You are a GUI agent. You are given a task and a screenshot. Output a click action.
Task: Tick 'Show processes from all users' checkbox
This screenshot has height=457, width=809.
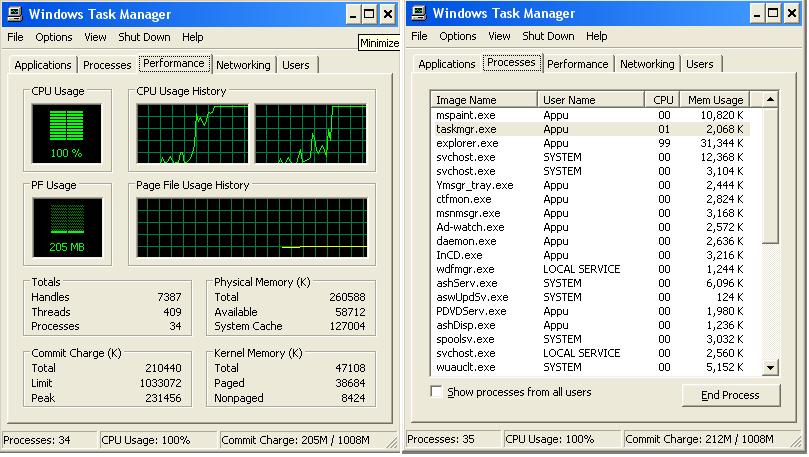coord(436,392)
